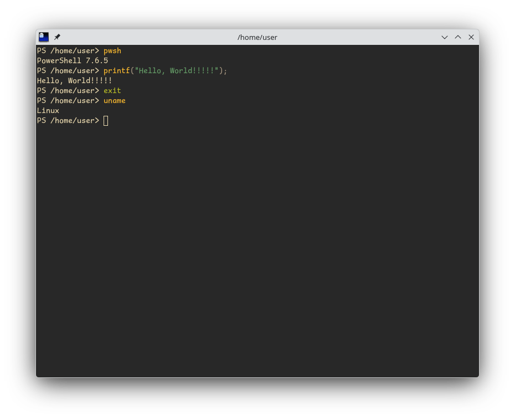Click the 'pwsh' command text
Screen dimensions: 515x420
[112, 51]
